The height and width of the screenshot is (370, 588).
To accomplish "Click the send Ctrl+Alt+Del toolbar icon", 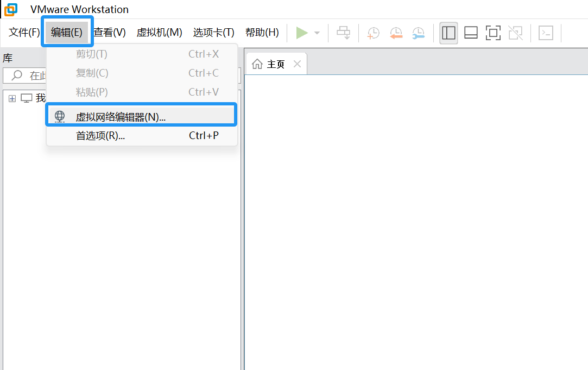I will pos(343,33).
